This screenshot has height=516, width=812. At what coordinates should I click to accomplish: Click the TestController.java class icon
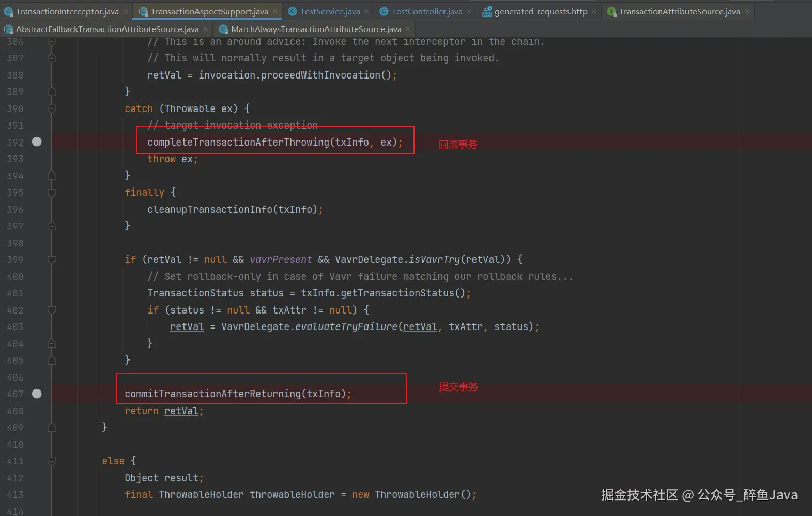[384, 11]
